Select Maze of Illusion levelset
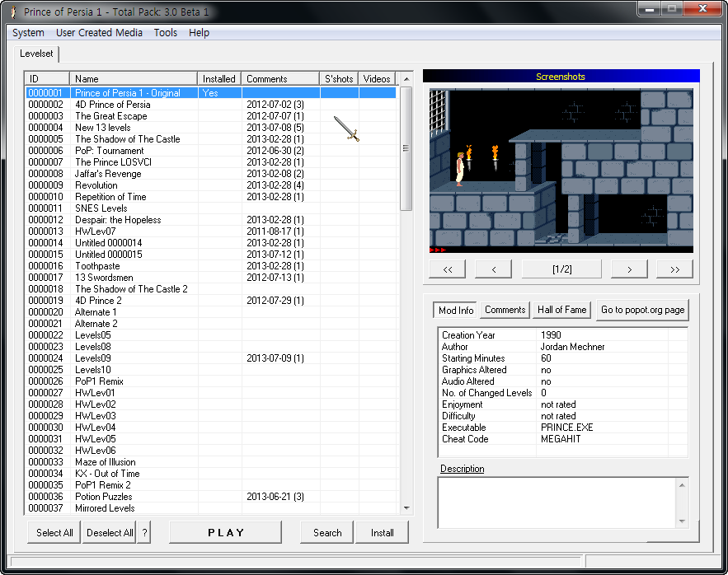This screenshot has width=728, height=575. click(x=211, y=462)
